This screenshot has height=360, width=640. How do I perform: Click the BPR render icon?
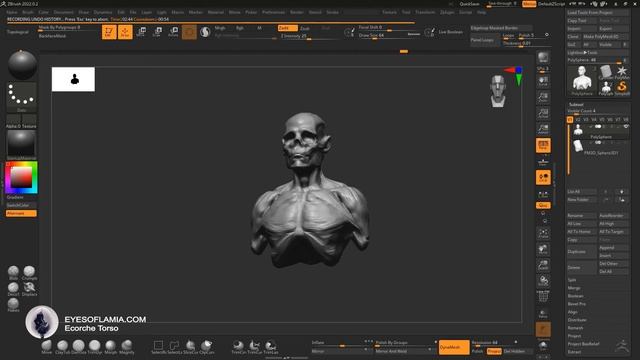543,57
